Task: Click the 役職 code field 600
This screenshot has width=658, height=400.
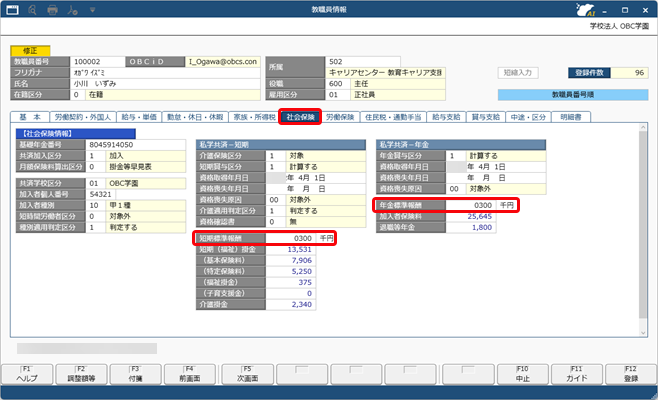Action: [337, 84]
